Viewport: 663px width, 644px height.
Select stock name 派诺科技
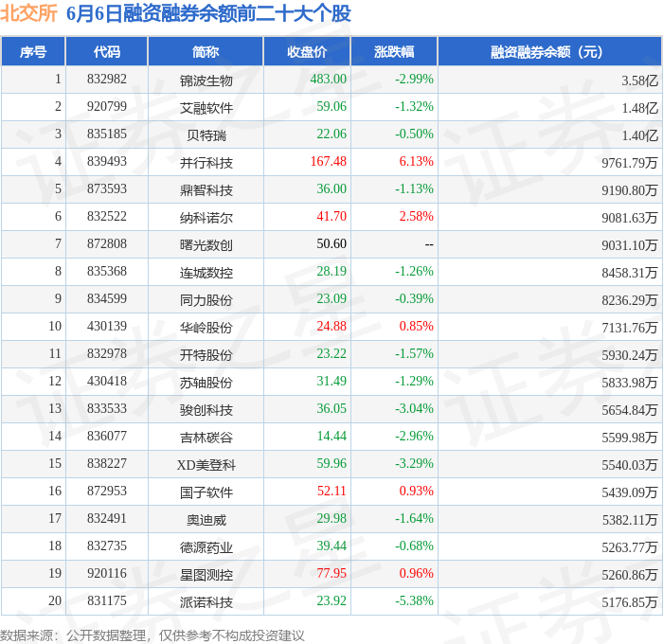tap(206, 602)
